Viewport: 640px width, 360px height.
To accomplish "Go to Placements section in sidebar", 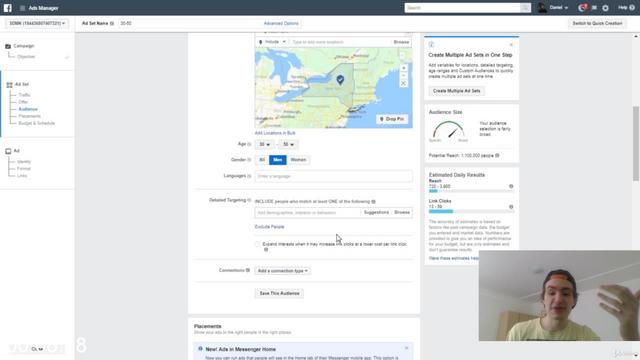I will pyautogui.click(x=29, y=116).
